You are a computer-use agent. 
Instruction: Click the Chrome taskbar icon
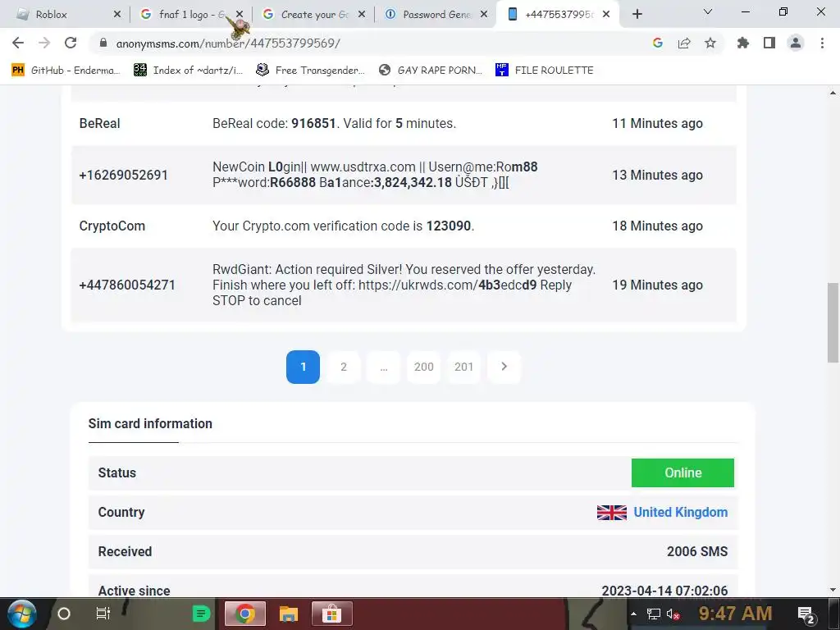coord(244,614)
